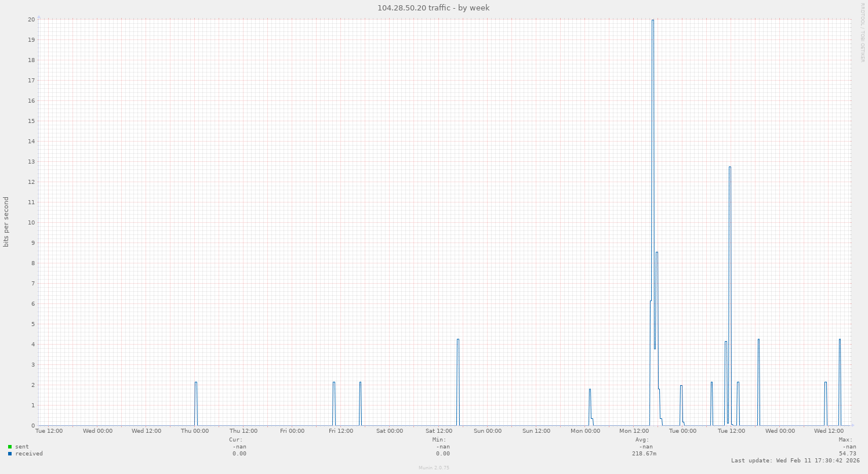Click the vertical RRDTOOL / TOBI OETIKER watermark
The height and width of the screenshot is (474, 868).
[862, 32]
